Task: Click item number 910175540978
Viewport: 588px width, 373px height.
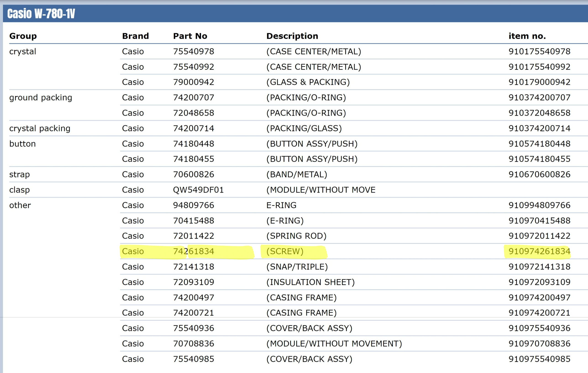Action: point(539,52)
